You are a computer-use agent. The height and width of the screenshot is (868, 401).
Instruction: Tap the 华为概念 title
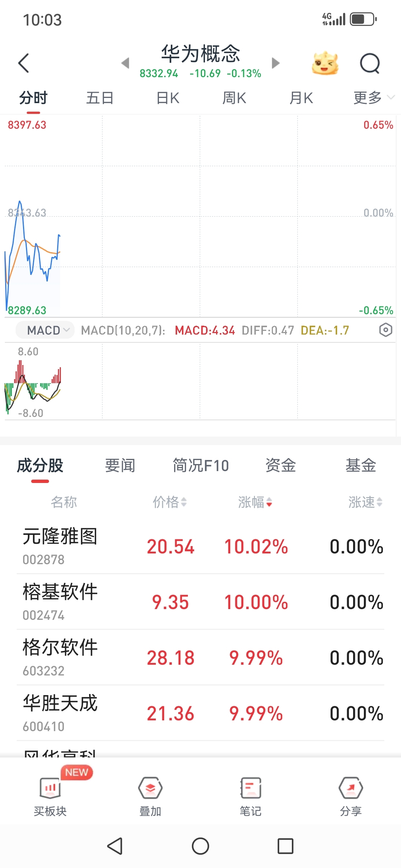click(200, 54)
